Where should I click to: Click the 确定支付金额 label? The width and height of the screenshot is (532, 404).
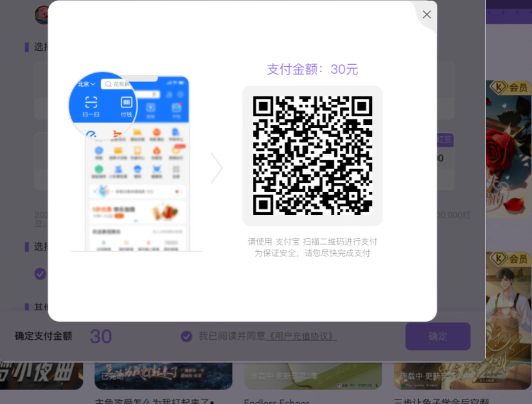click(44, 336)
